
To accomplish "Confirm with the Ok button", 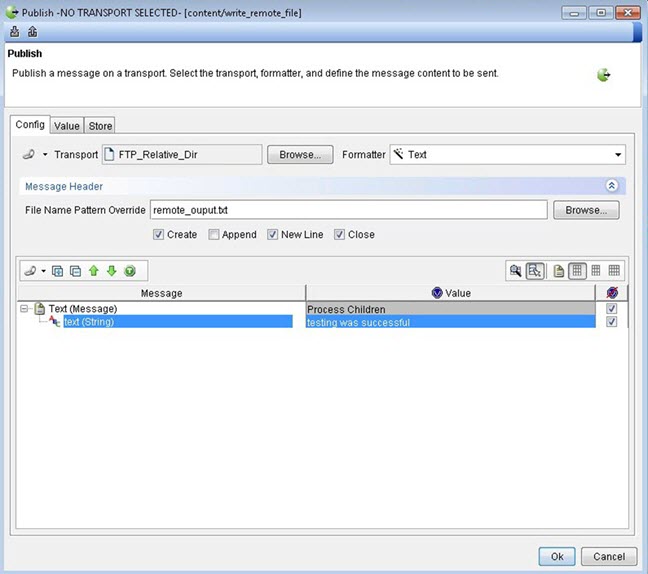I will tap(557, 557).
